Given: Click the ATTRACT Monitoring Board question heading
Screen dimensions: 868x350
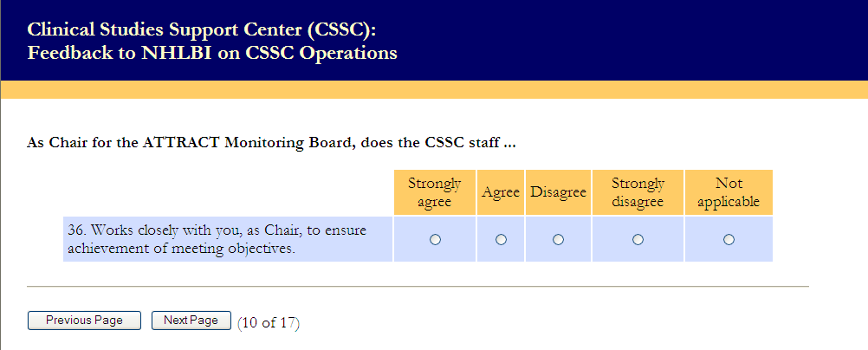Looking at the screenshot, I should pyautogui.click(x=272, y=142).
